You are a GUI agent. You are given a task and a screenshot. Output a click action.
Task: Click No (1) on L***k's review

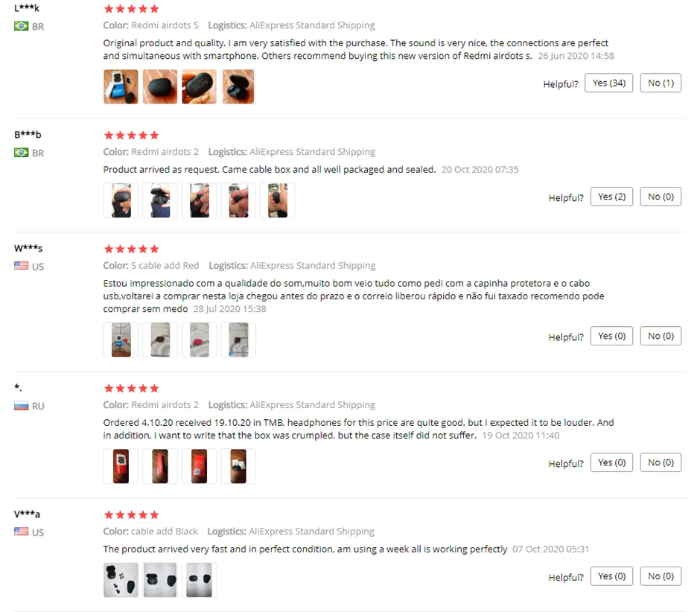pyautogui.click(x=661, y=83)
